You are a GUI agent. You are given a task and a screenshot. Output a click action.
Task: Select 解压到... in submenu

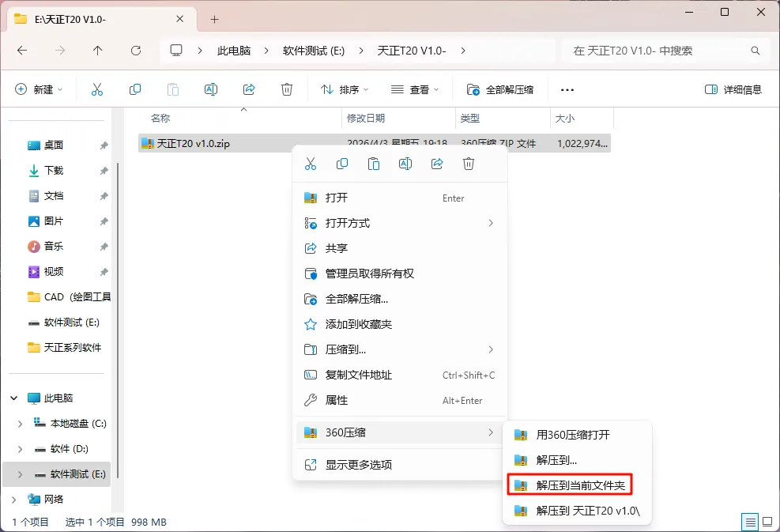577,460
